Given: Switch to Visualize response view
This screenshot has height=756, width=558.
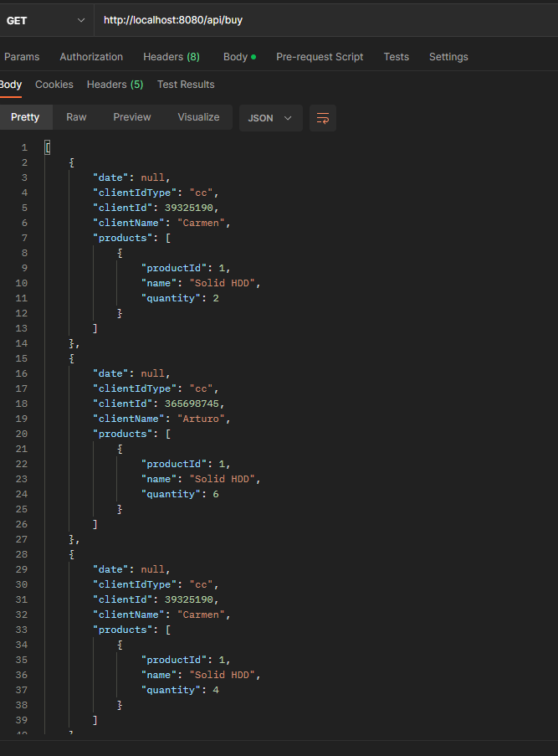Looking at the screenshot, I should [x=198, y=117].
